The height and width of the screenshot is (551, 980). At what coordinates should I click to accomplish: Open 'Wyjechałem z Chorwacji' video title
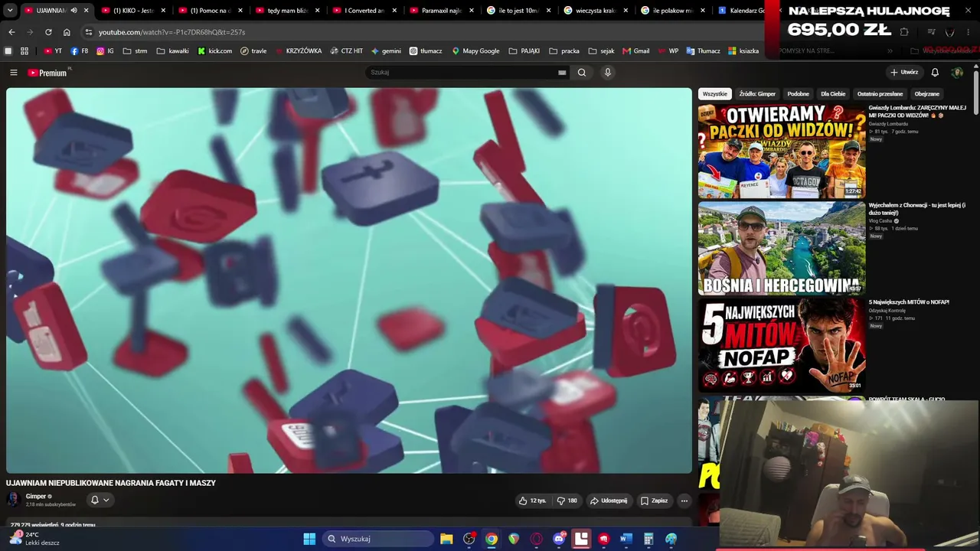[917, 209]
